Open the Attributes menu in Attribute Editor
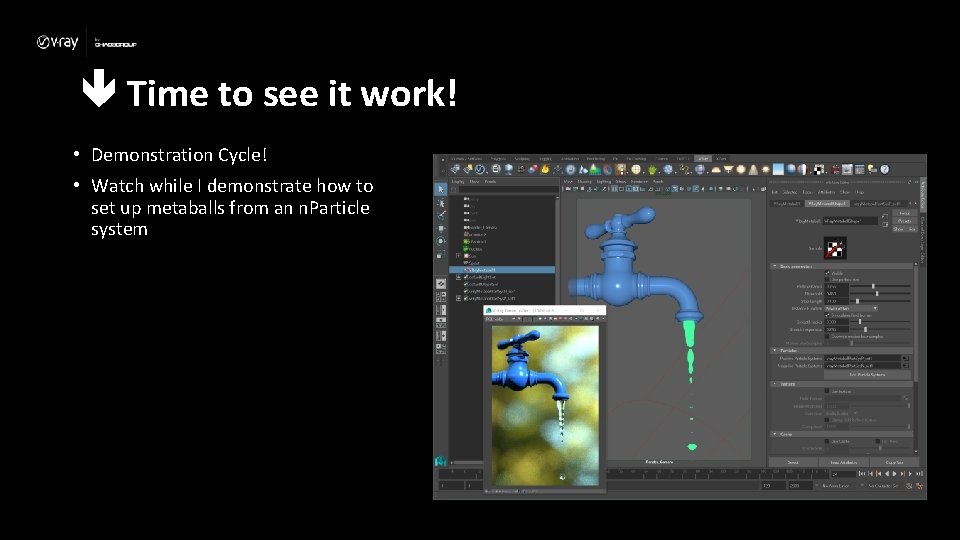The width and height of the screenshot is (960, 540). point(826,192)
